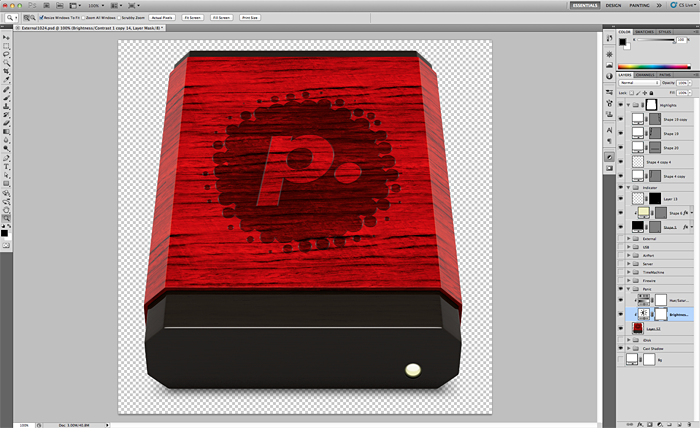Select the Pen tool
This screenshot has height=428, width=700.
6,158
